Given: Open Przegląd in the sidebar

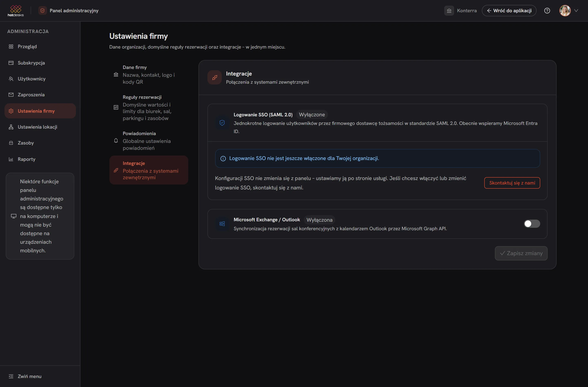Looking at the screenshot, I should click(x=40, y=46).
